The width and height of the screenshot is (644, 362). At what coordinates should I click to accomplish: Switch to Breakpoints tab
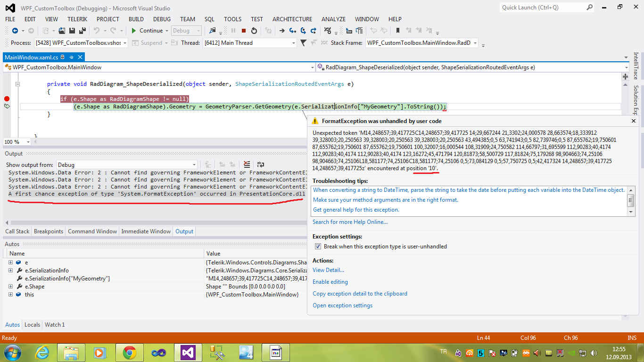49,231
